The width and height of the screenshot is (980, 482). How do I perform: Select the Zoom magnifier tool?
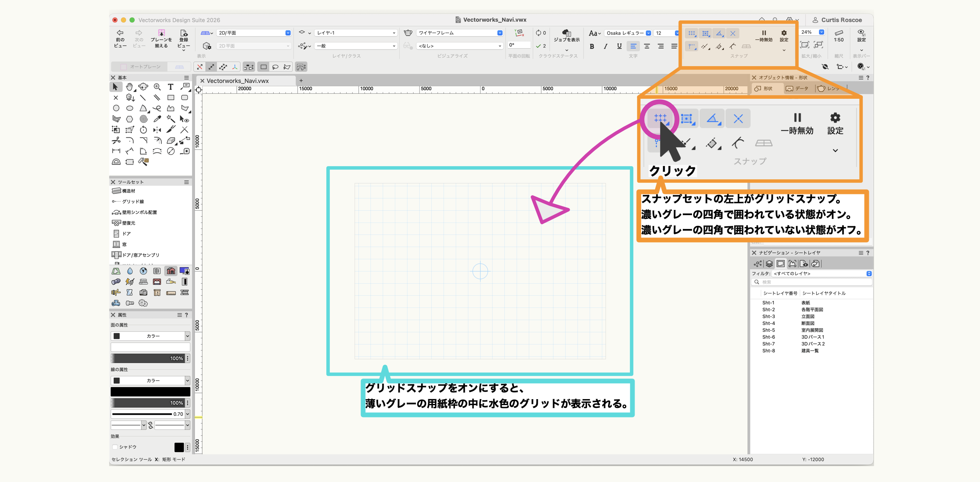coord(157,87)
